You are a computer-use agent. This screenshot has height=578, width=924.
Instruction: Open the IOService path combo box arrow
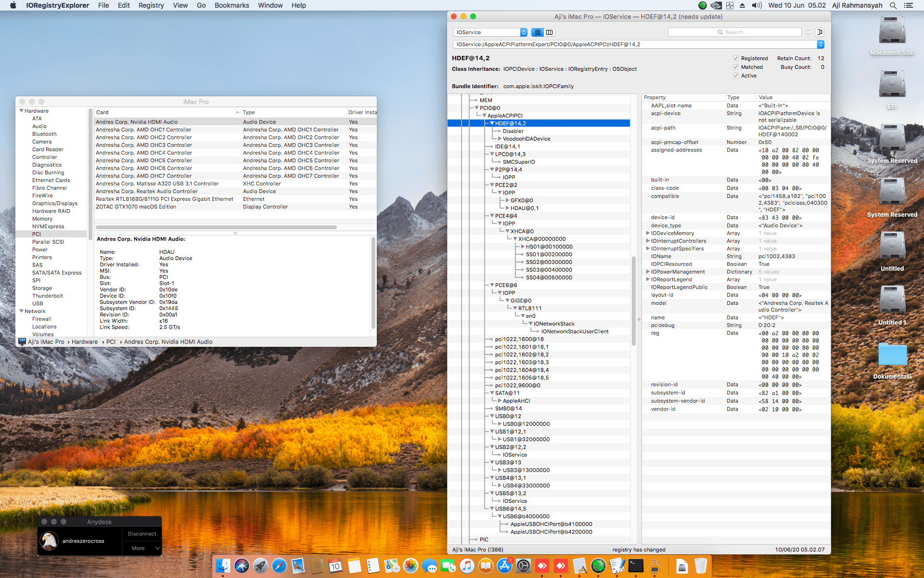[x=821, y=44]
